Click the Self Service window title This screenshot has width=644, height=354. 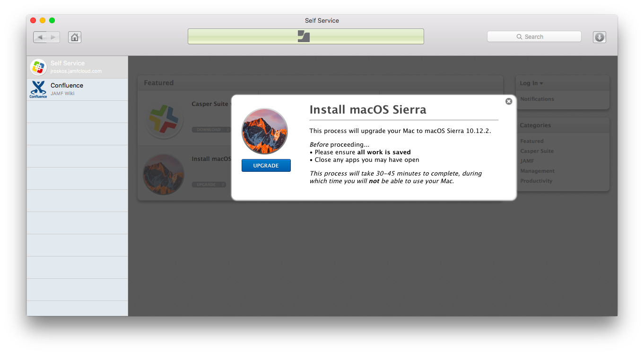point(322,20)
